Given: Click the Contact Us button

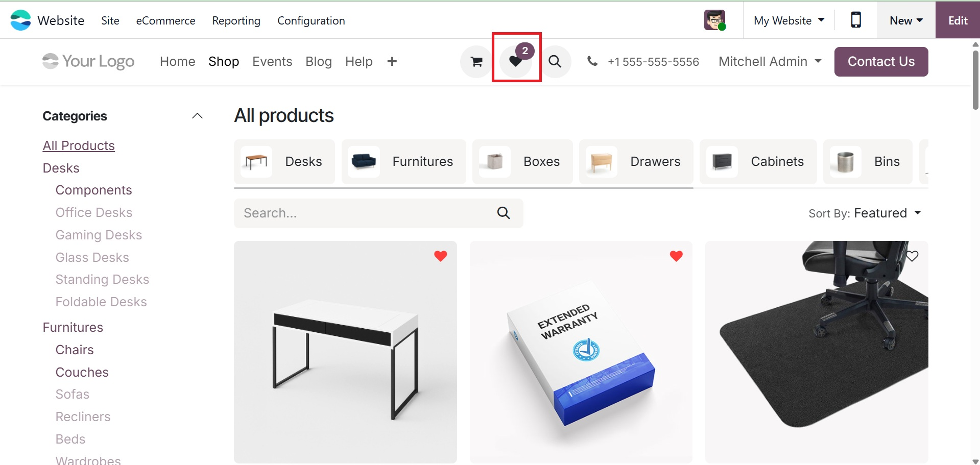Looking at the screenshot, I should [x=881, y=62].
